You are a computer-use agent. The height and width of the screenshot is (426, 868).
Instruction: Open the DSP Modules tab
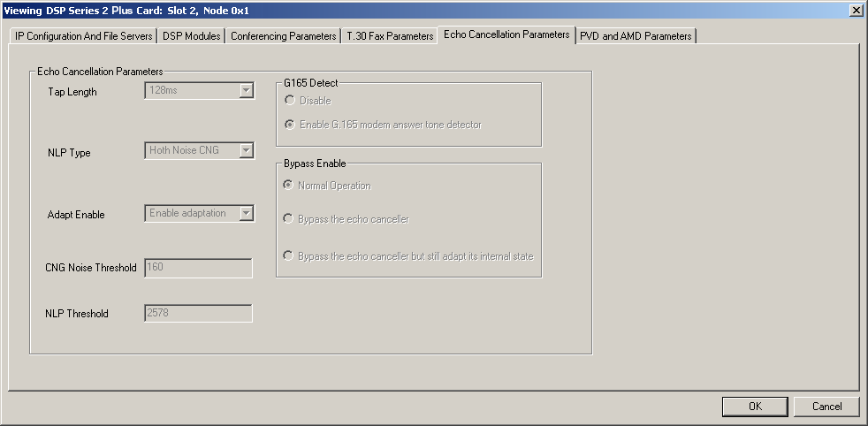[191, 36]
